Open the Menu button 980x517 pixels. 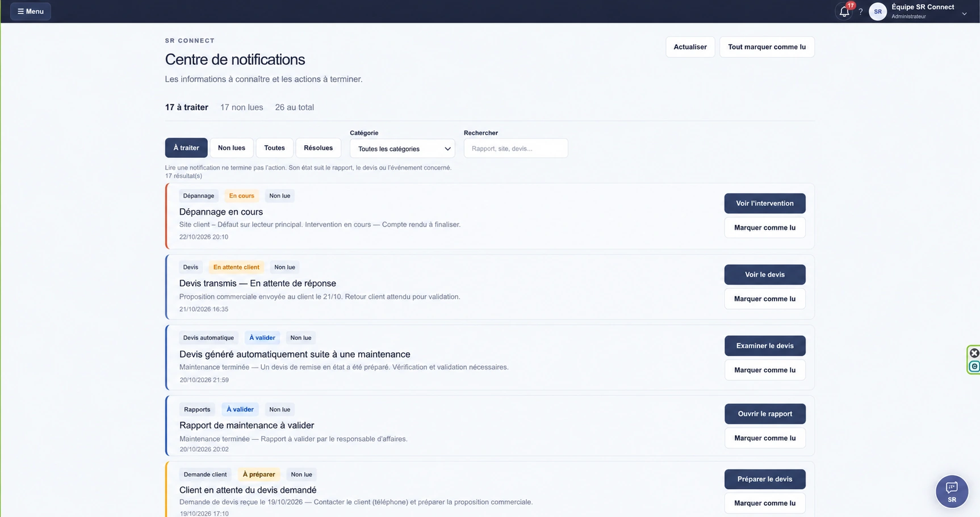(x=31, y=11)
